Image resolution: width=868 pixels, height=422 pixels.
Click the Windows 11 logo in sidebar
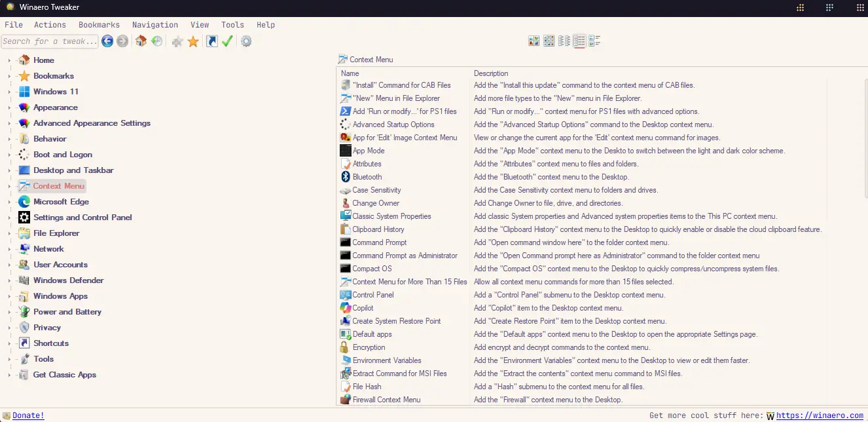pos(24,92)
